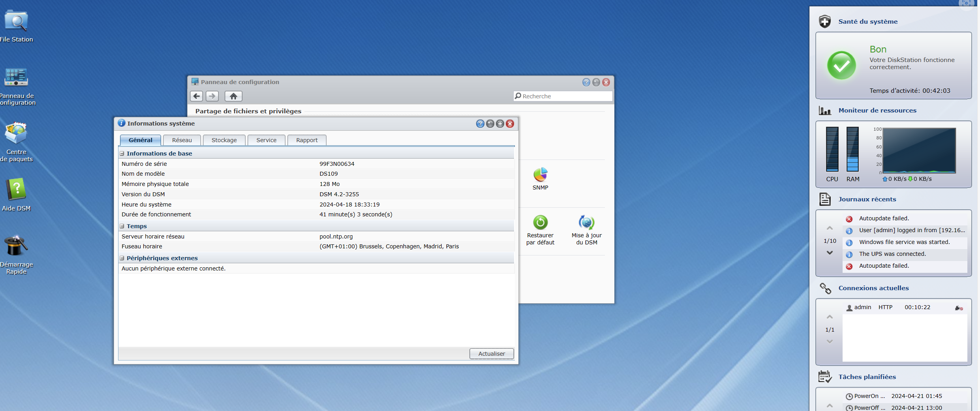Select The UPS was connected log entry
This screenshot has width=980, height=411.
905,254
